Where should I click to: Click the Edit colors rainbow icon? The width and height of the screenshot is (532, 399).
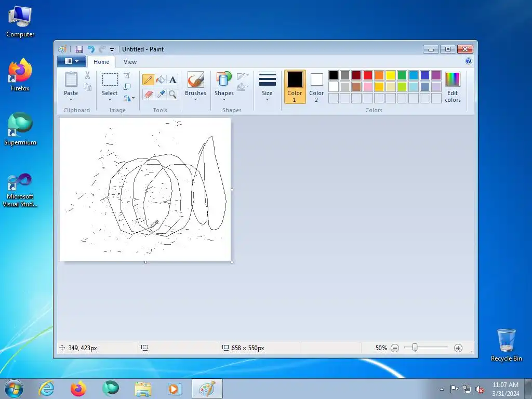(453, 79)
